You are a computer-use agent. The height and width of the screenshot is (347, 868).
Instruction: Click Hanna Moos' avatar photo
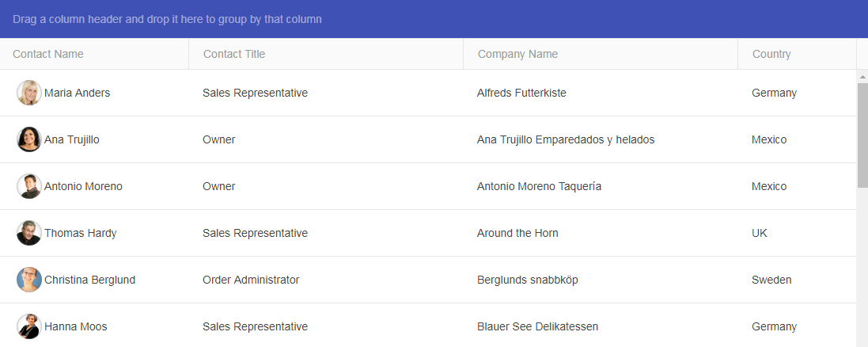29,326
